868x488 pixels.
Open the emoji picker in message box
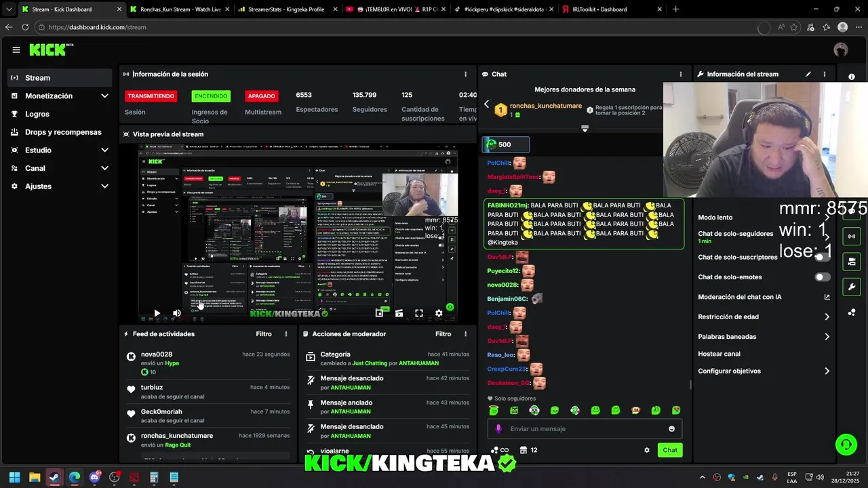672,429
